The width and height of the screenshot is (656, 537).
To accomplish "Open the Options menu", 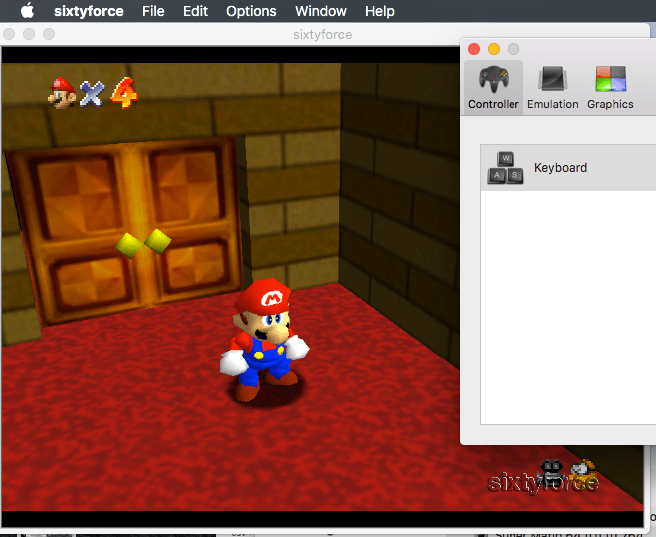I will tap(251, 11).
